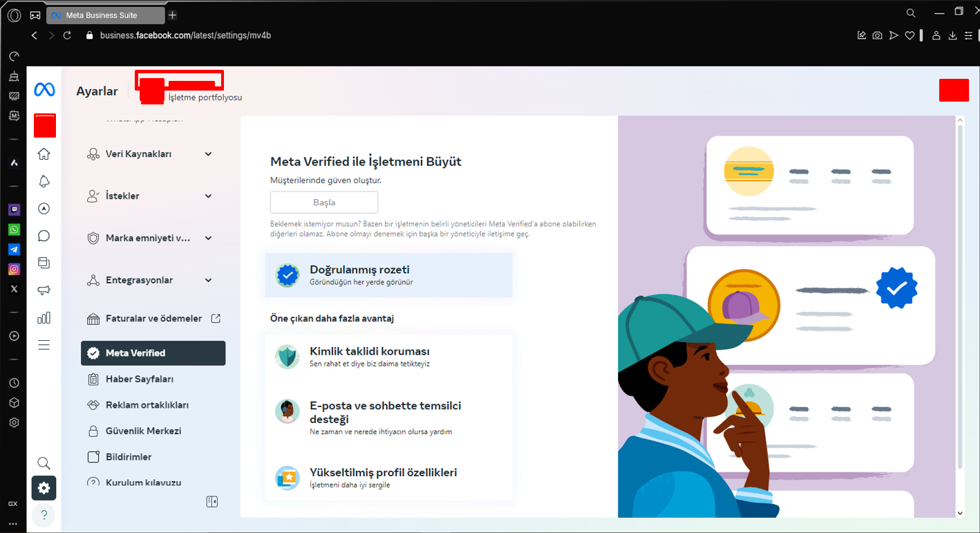Viewport: 980px width, 533px height.
Task: Open the Opera sidebar three-dot more menu
Action: point(13,524)
